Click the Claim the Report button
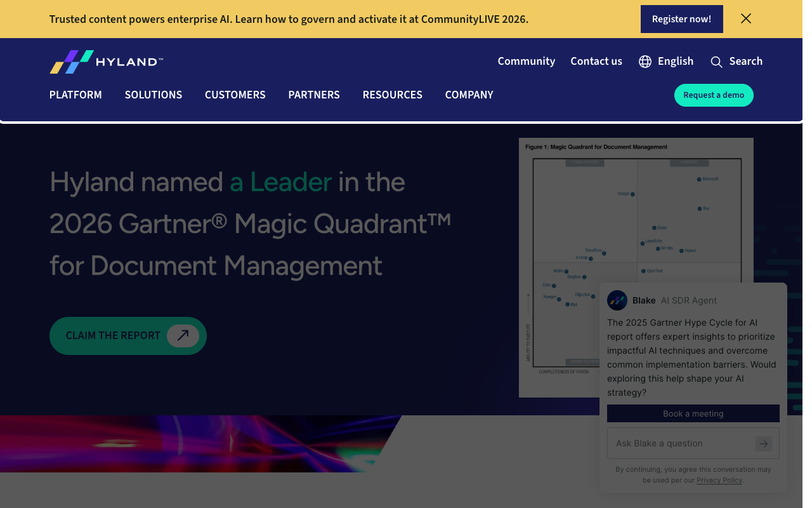Screen dimensions: 812x508 point(128,336)
